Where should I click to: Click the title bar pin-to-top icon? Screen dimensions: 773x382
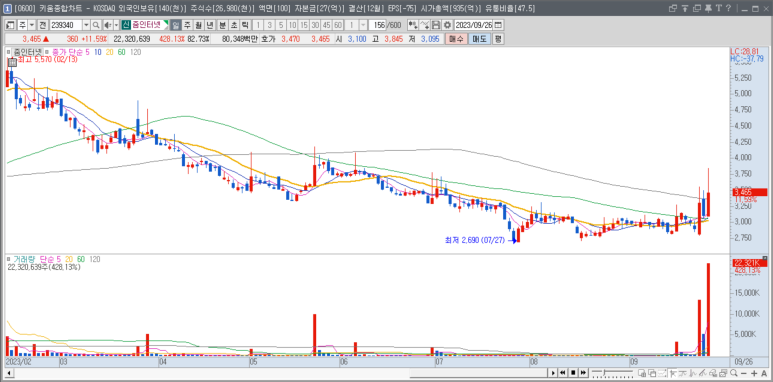[x=685, y=8]
